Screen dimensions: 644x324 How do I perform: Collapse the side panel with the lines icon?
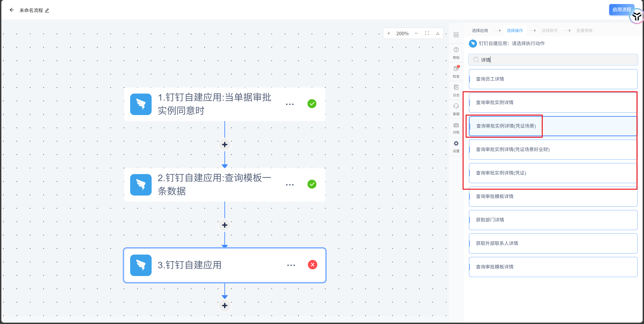[x=456, y=35]
